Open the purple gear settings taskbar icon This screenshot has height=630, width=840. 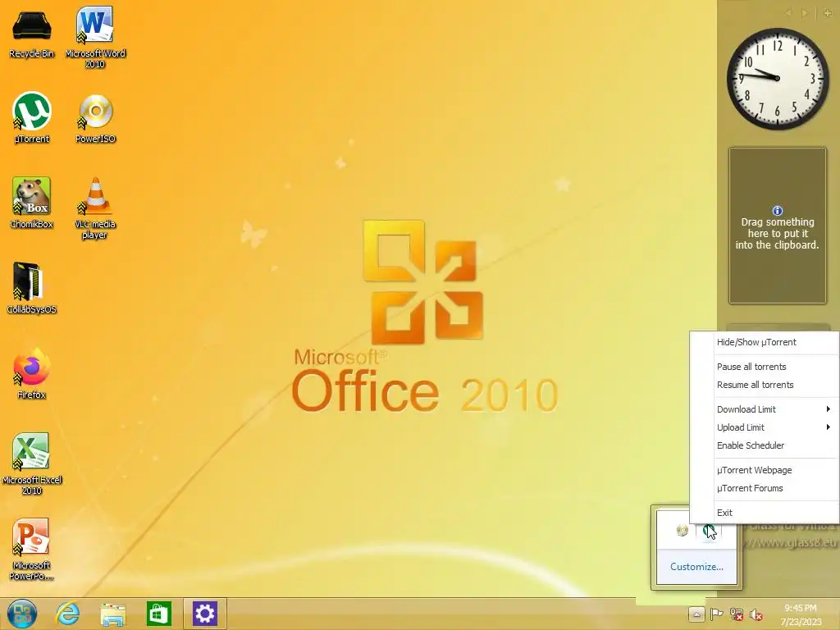coord(204,614)
